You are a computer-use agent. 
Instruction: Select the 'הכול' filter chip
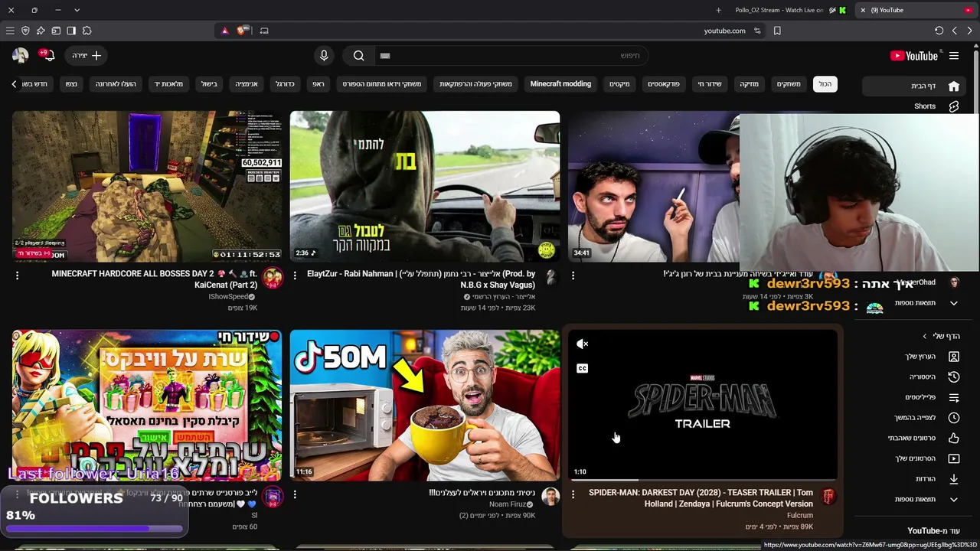(x=825, y=84)
